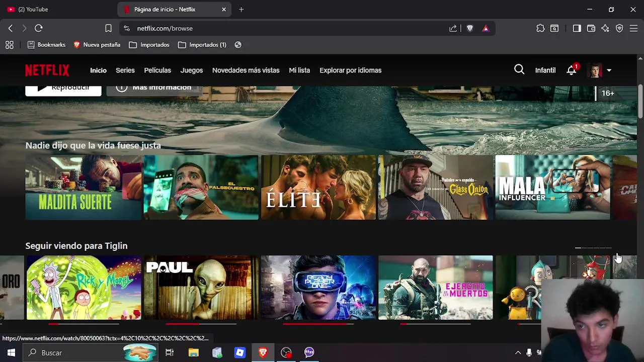Resume Ready Player One thumbnail
644x362 pixels.
pyautogui.click(x=318, y=288)
